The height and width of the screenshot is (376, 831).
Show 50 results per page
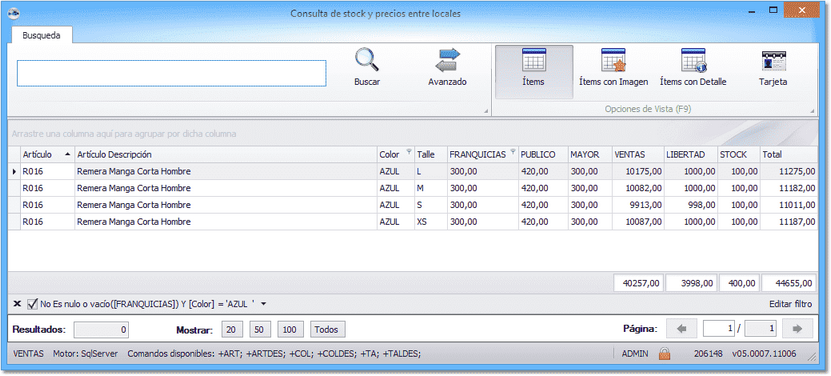tap(259, 329)
